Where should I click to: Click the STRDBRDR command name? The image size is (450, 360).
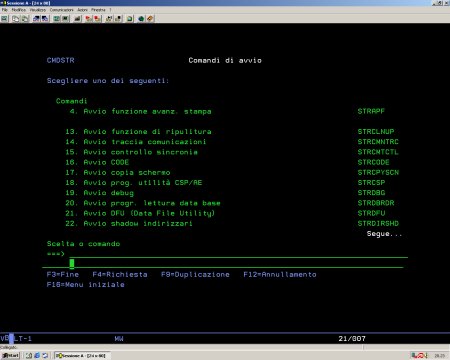tap(376, 203)
